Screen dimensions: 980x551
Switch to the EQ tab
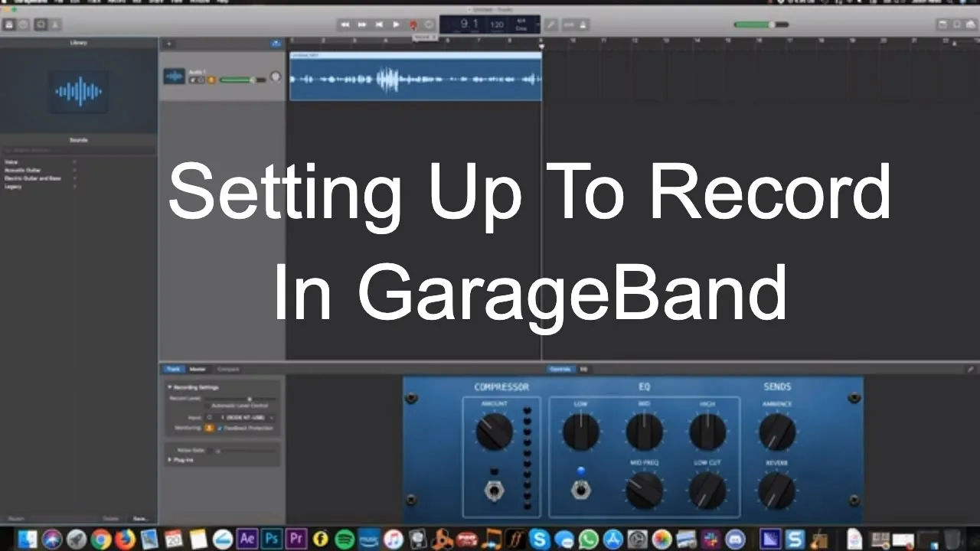coord(583,369)
